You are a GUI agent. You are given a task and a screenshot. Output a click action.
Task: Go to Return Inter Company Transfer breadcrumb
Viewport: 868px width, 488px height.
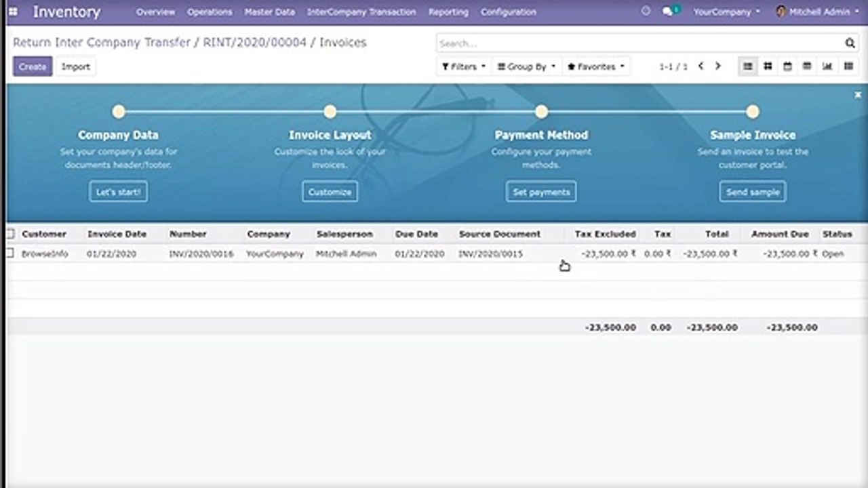102,42
